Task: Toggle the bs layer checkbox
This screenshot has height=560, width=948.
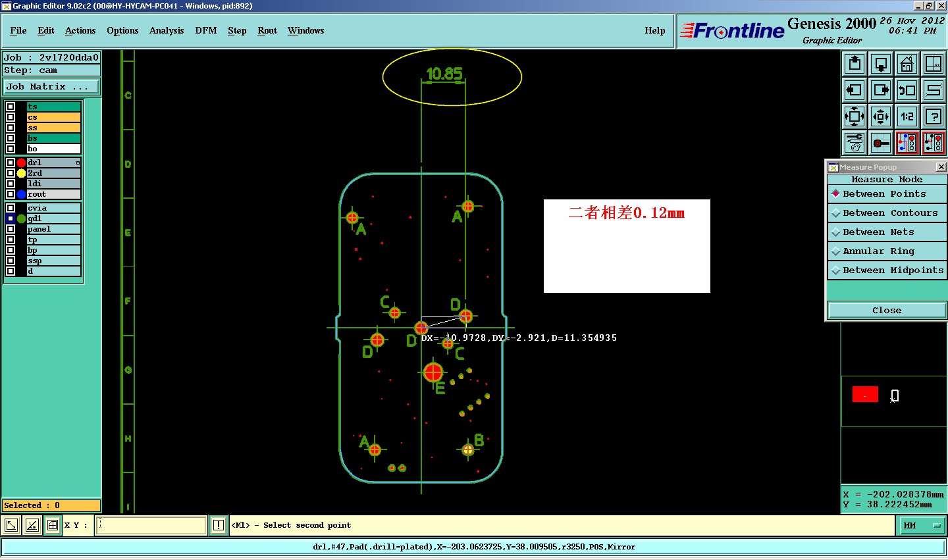Action: [11, 138]
